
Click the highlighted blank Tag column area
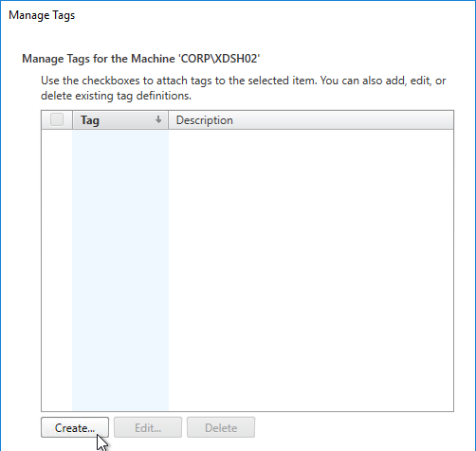pyautogui.click(x=120, y=270)
